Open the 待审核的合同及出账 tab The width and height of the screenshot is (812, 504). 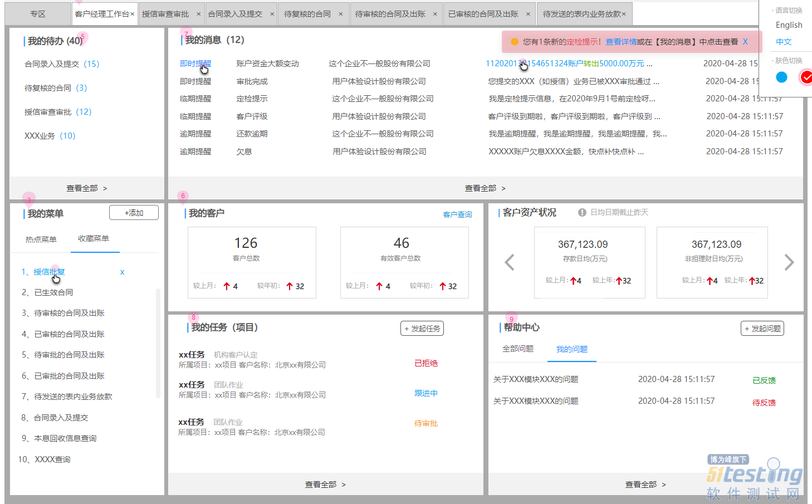click(390, 14)
